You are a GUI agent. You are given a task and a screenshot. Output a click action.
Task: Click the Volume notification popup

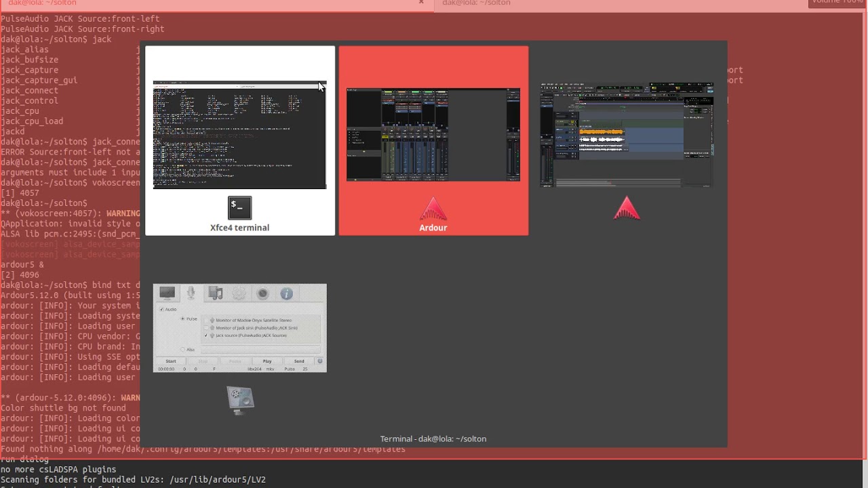837,3
